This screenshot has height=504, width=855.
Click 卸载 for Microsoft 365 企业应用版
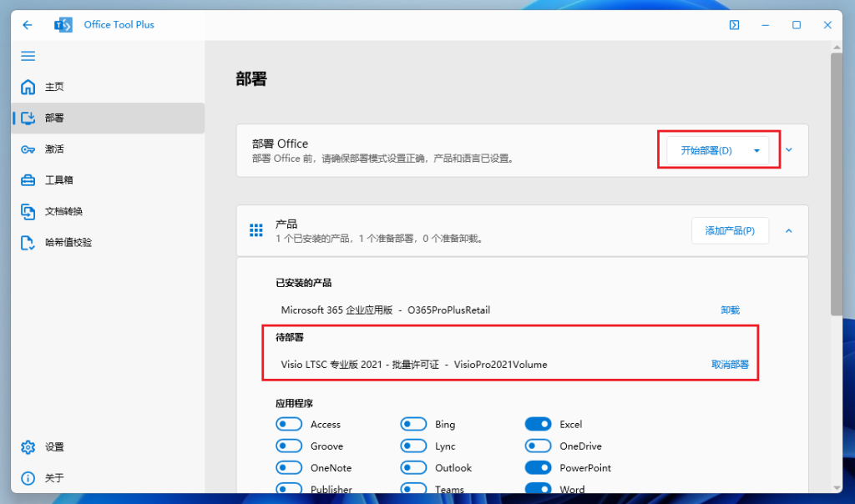[x=730, y=310]
